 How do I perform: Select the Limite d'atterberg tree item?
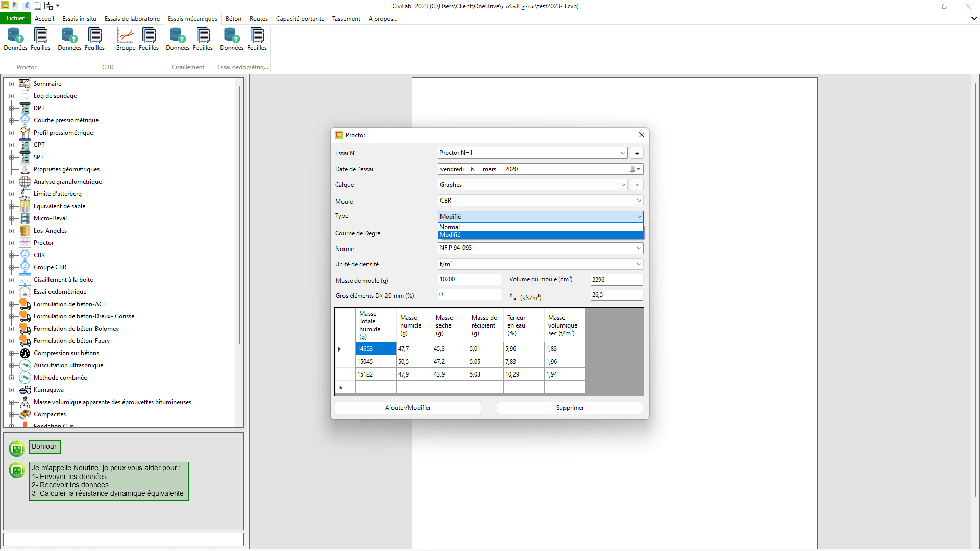click(58, 194)
